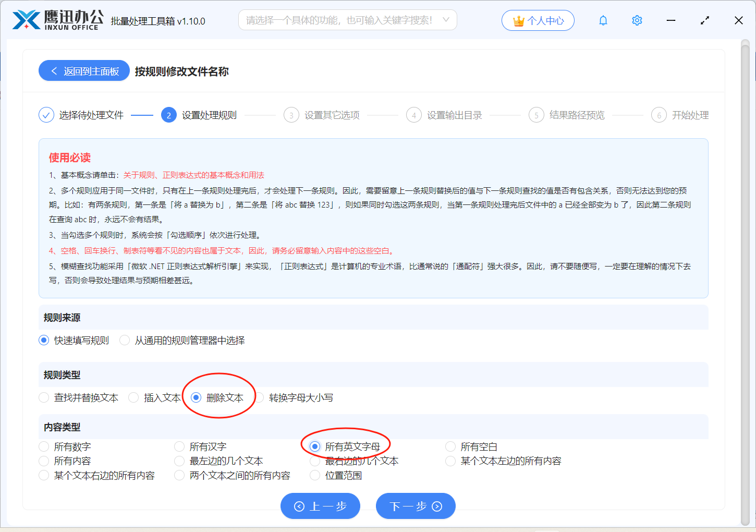Viewport: 756px width, 532px height.
Task: Return to main panel via 返回到主面板
Action: 84,71
